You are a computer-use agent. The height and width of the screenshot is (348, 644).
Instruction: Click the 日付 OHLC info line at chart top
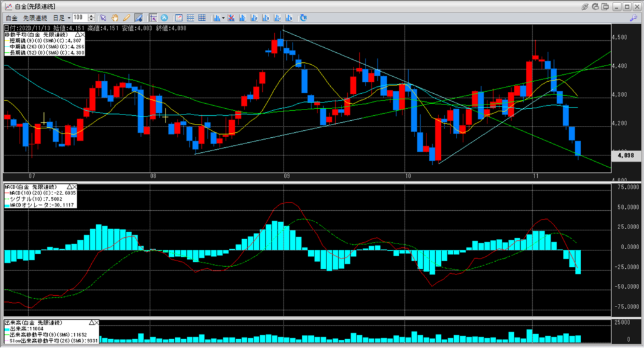[96, 28]
